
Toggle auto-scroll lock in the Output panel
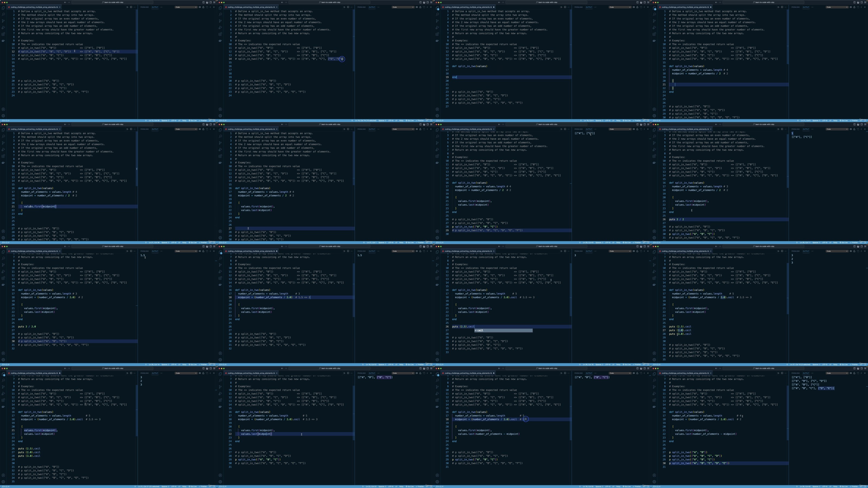click(x=203, y=7)
